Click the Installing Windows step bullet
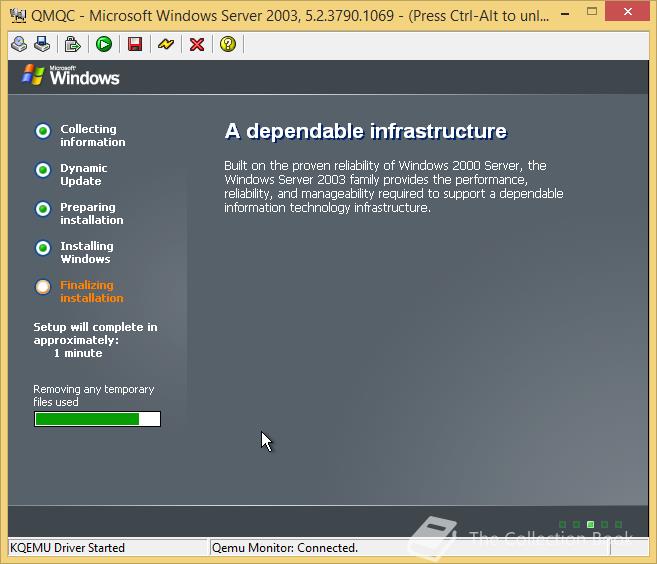The image size is (657, 564). tap(43, 248)
